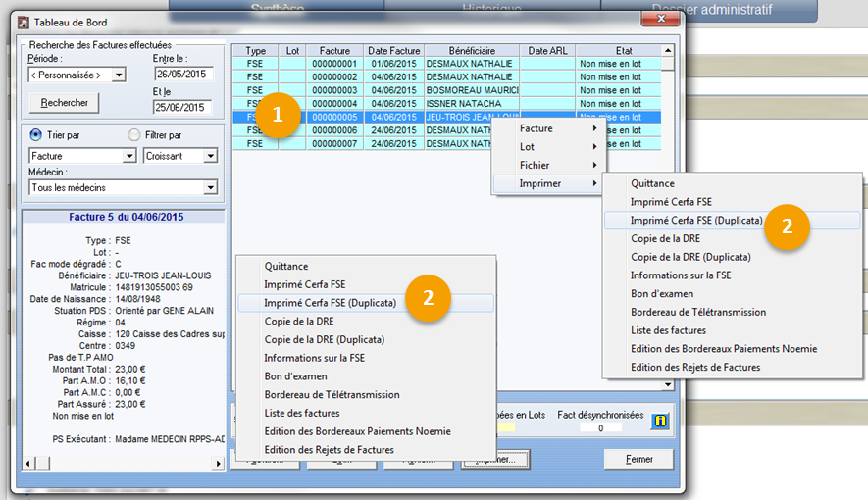Viewport: 868px width, 500px height.
Task: Sort by the Date Facture column header
Action: click(393, 50)
